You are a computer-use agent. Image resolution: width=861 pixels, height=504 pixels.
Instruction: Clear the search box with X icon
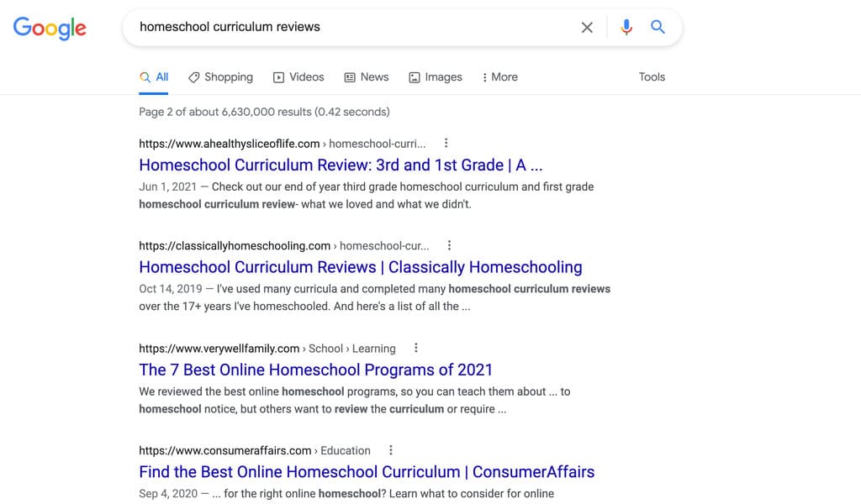(x=587, y=28)
